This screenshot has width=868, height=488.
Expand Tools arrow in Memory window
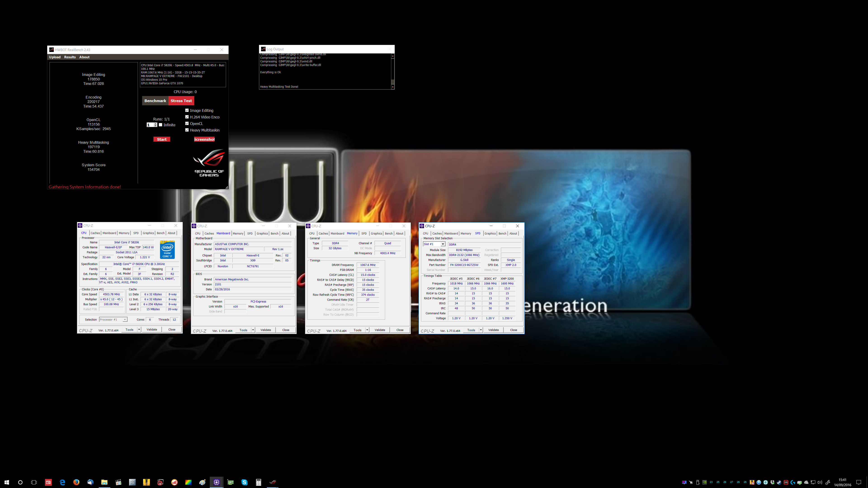point(367,330)
